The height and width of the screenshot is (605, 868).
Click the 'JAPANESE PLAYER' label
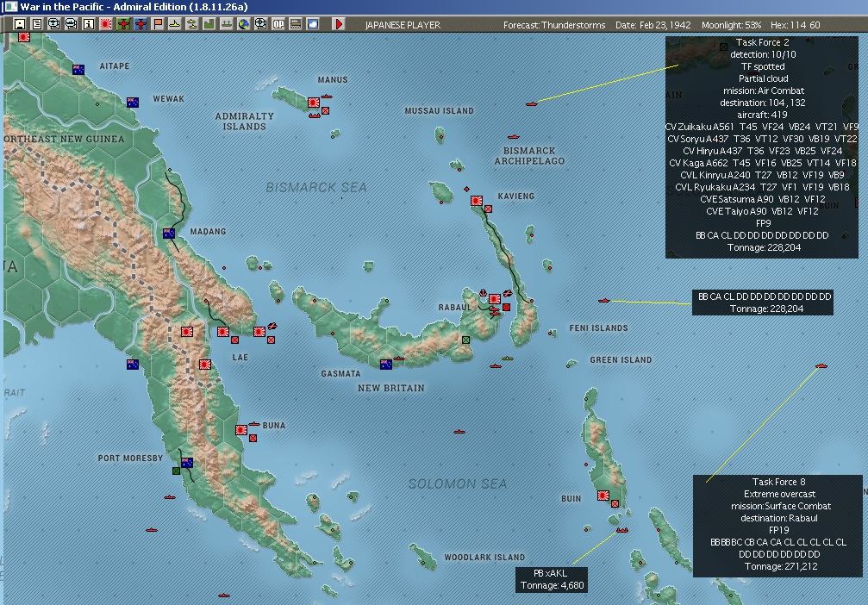[x=403, y=25]
